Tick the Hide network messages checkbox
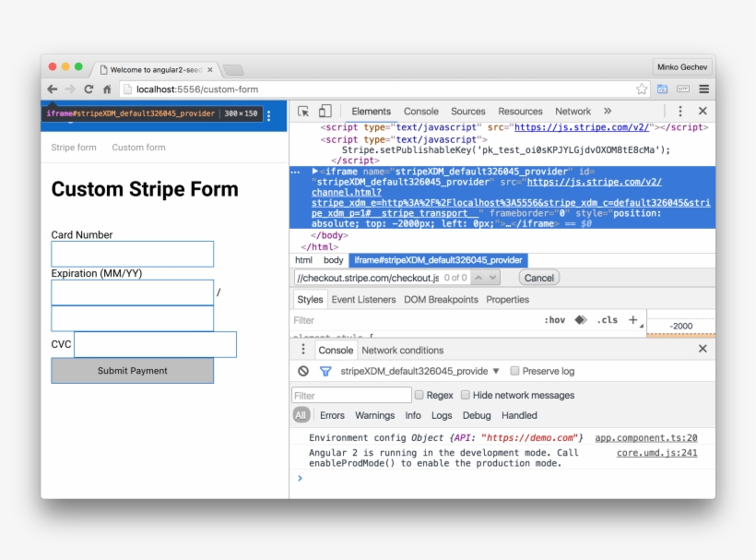 tap(466, 395)
